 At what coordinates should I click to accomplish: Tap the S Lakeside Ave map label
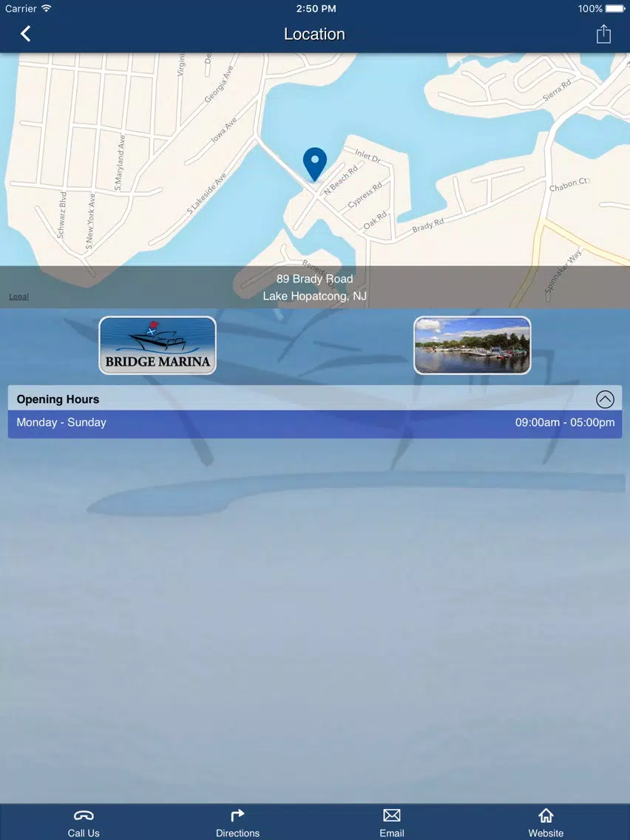click(x=206, y=194)
